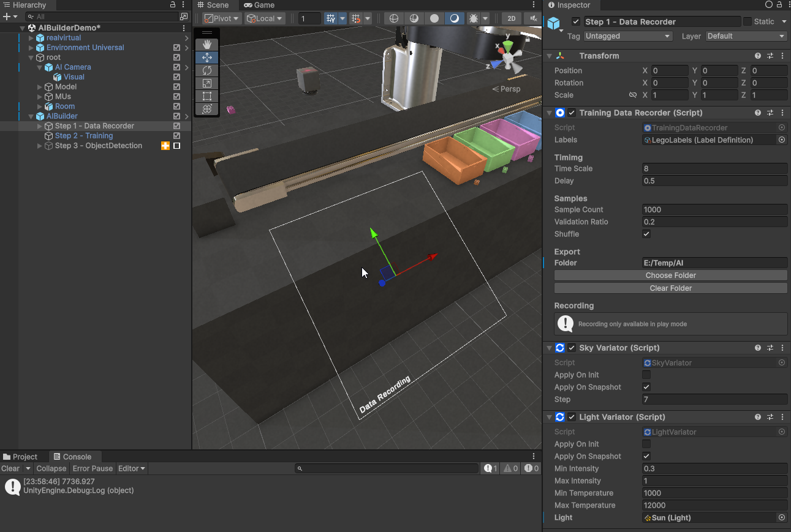Viewport: 791px width, 532px height.
Task: Toggle the Shuffle checkbox
Action: (646, 234)
